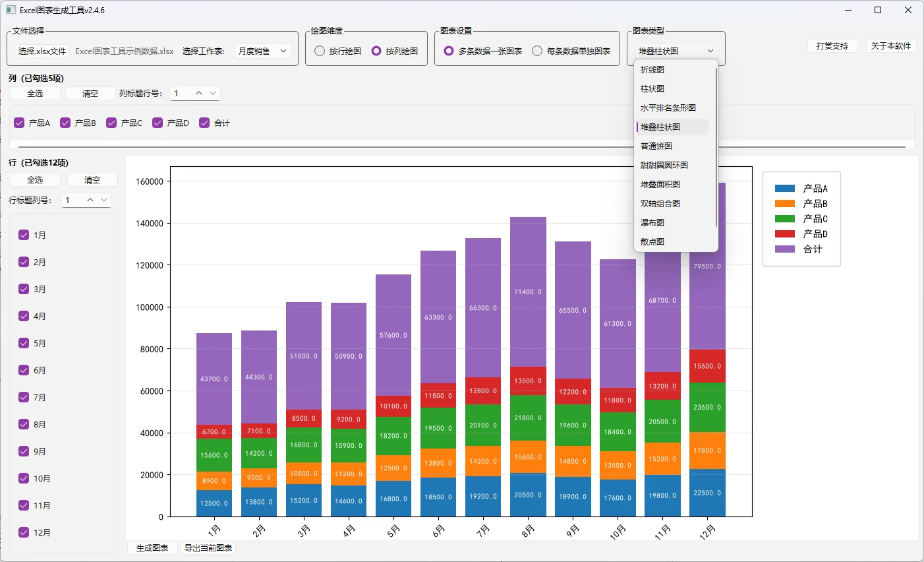
Task: Open the 选择工作表 月度销售 dropdown
Action: [x=262, y=51]
